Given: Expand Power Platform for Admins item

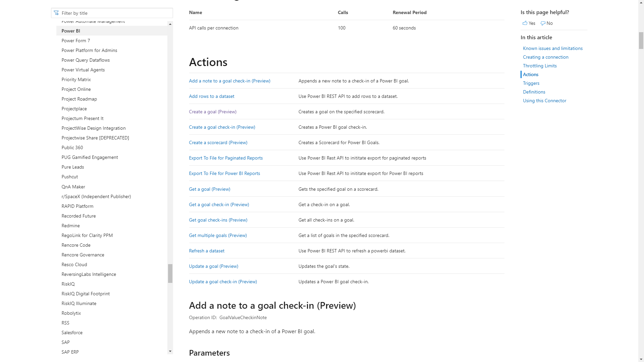Looking at the screenshot, I should tap(89, 50).
